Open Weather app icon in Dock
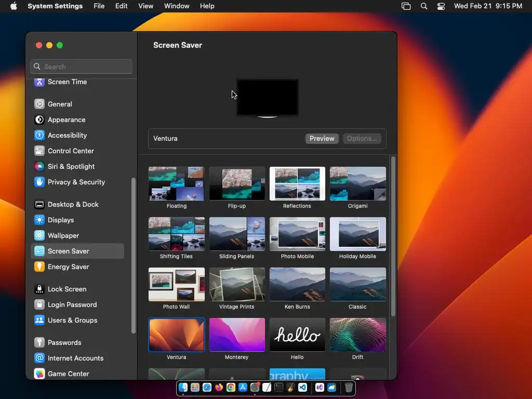The width and height of the screenshot is (532, 399). coord(331,387)
